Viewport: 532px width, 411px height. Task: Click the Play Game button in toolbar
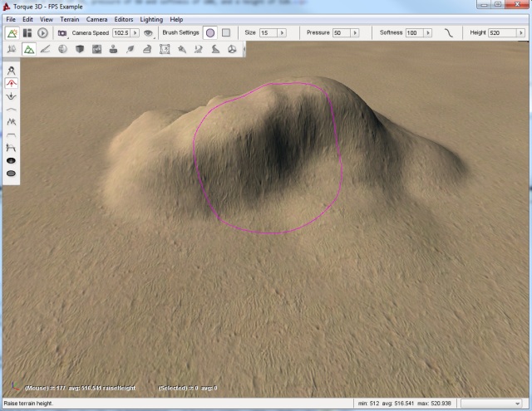[x=42, y=32]
